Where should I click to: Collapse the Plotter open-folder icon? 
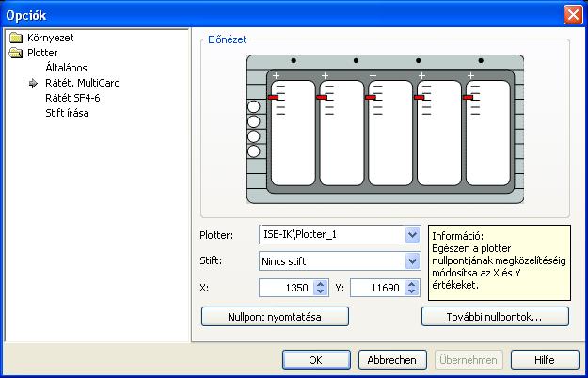tap(16, 53)
